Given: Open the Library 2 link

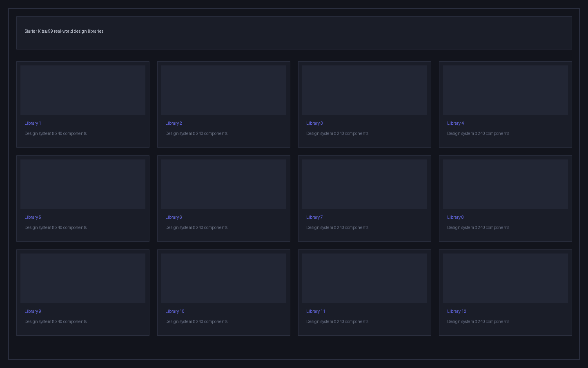Looking at the screenshot, I should 174,123.
